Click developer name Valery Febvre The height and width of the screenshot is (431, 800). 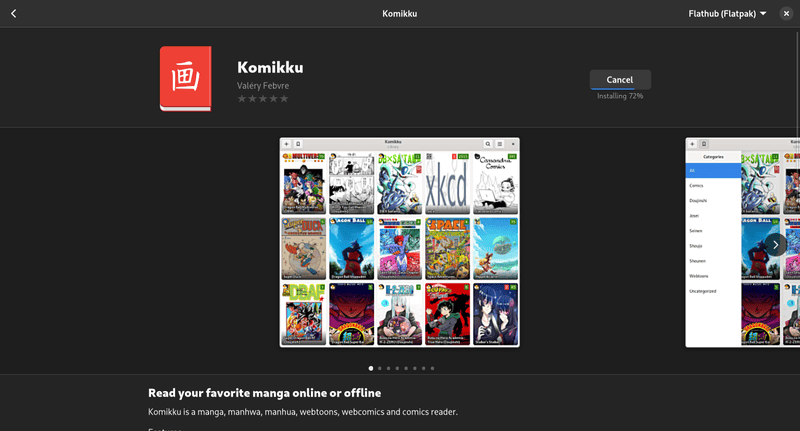[264, 86]
